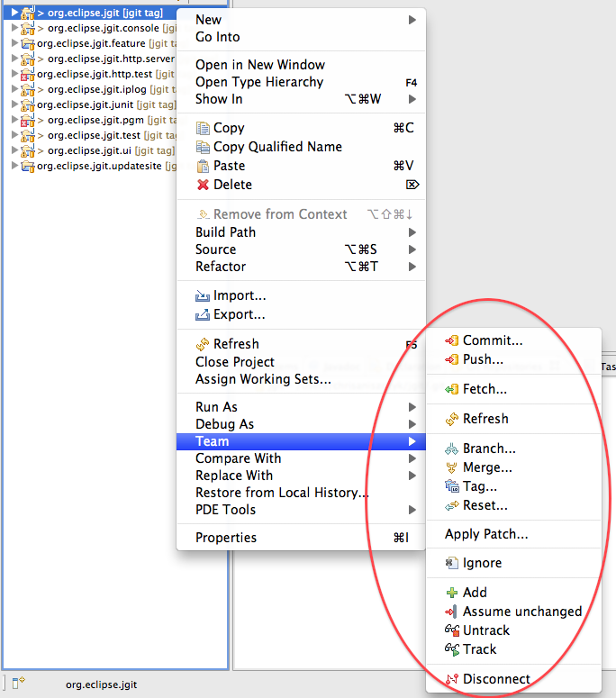The width and height of the screenshot is (616, 698).
Task: Open the Debug As submenu
Action: coord(301,424)
